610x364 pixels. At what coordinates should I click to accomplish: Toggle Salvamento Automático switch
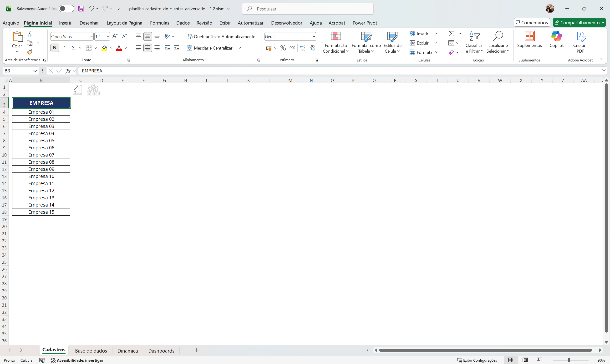(66, 9)
